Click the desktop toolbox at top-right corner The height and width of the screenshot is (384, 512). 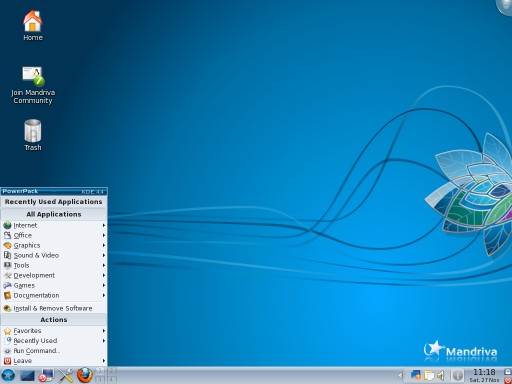click(505, 6)
